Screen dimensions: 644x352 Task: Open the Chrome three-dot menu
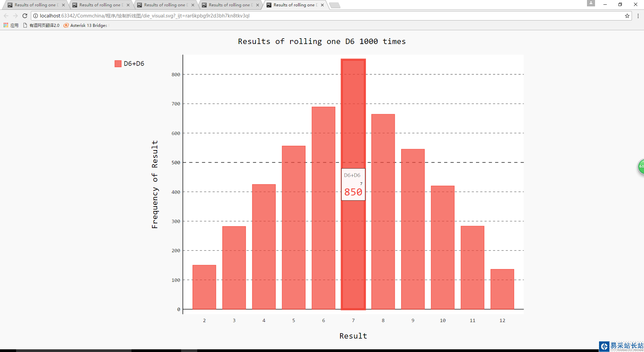click(638, 16)
